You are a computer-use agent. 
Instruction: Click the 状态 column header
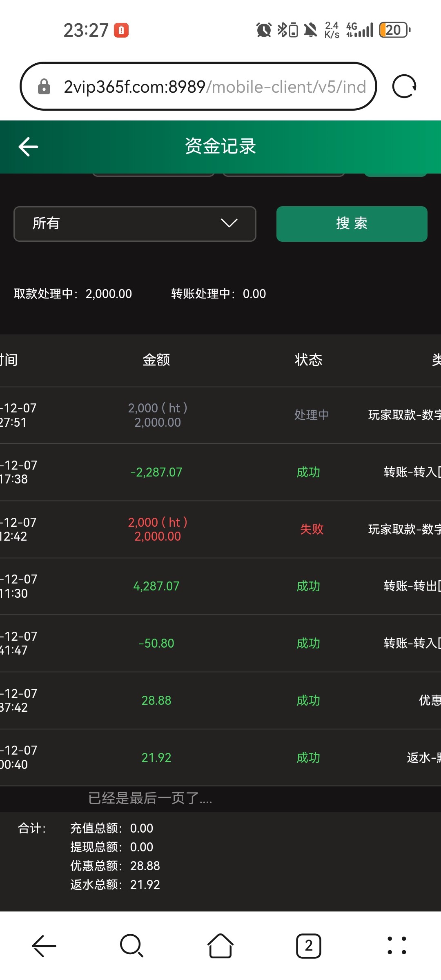[x=308, y=360]
